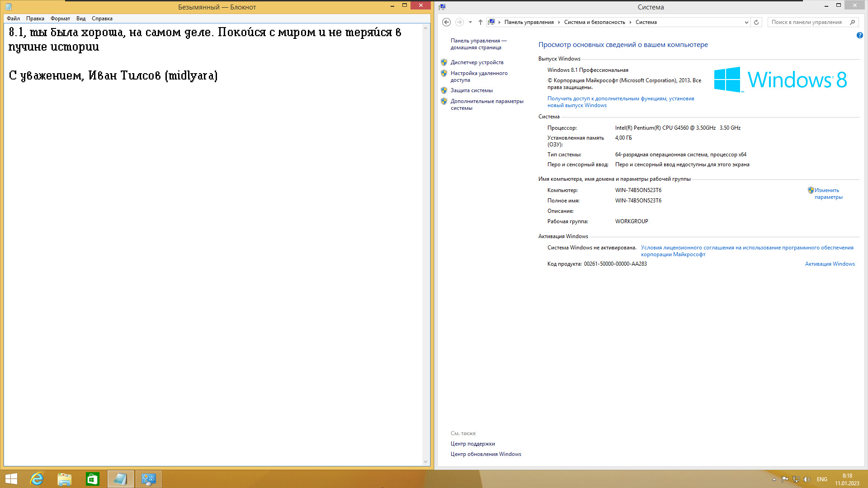
Task: Click the Up one level arrow
Action: [481, 22]
